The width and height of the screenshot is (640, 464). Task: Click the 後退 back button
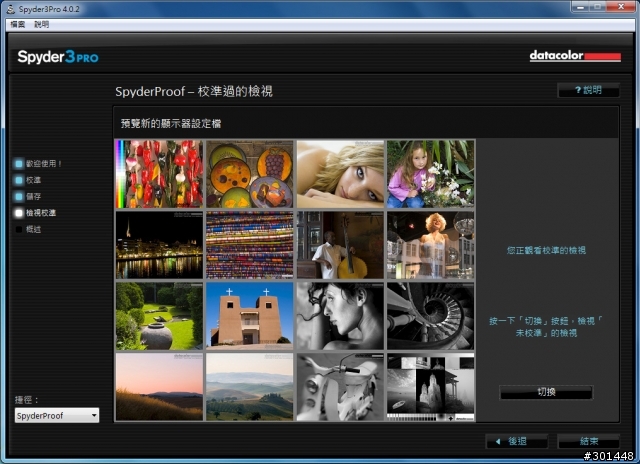[516, 441]
